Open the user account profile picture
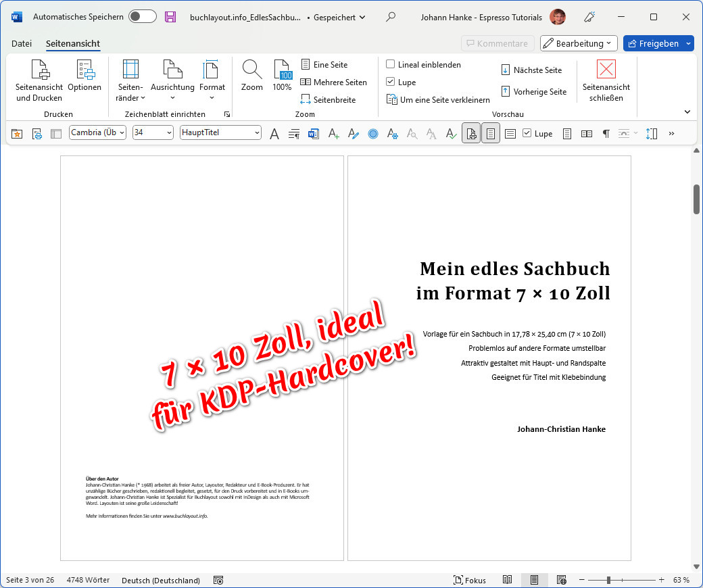703x588 pixels. [558, 17]
